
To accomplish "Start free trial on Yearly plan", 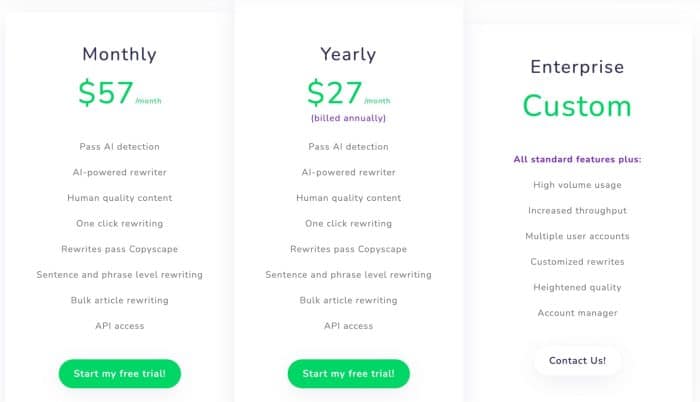I will click(x=349, y=373).
